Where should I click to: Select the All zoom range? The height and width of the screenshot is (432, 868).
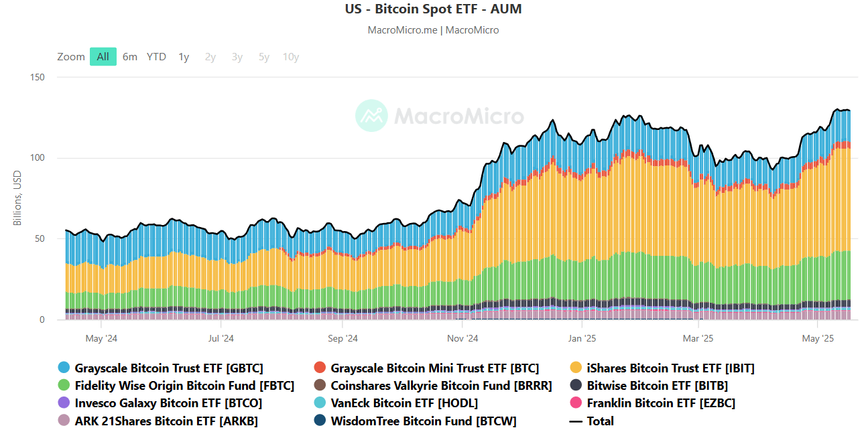pos(103,57)
